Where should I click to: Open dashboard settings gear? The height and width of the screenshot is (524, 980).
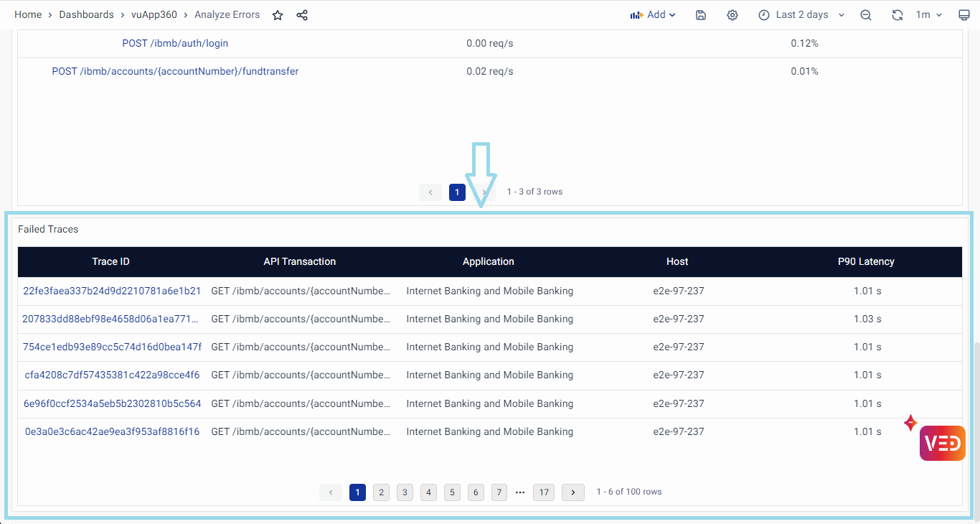tap(732, 15)
